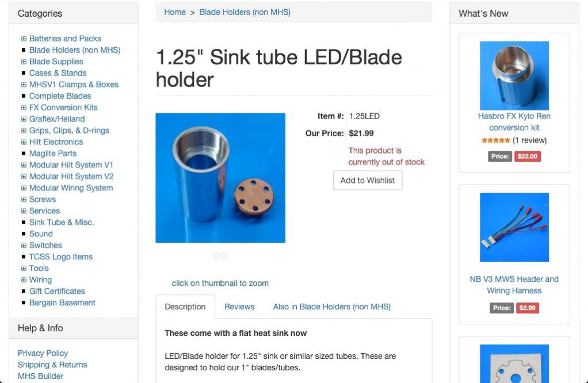
Task: Select the second image carousel dot
Action: coord(224,255)
